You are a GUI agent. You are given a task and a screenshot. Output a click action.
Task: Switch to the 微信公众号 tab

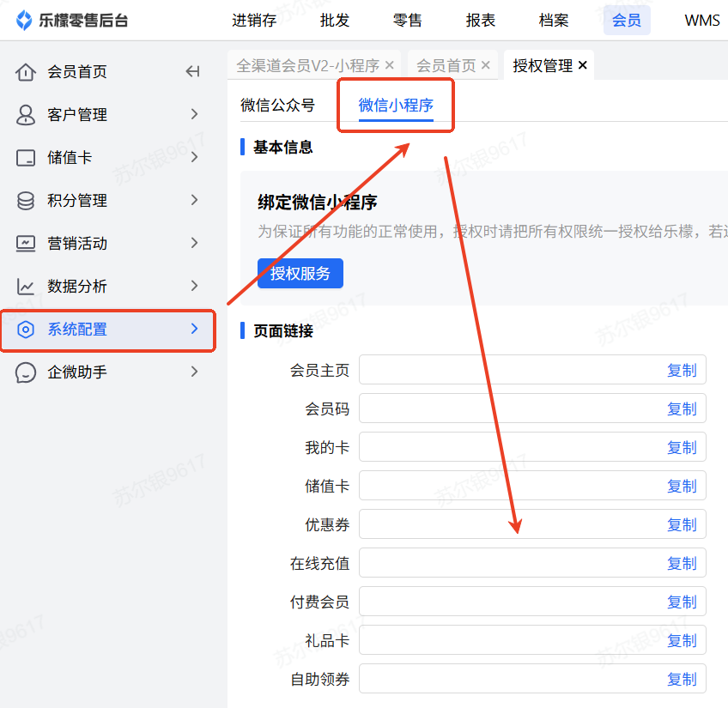[x=277, y=106]
